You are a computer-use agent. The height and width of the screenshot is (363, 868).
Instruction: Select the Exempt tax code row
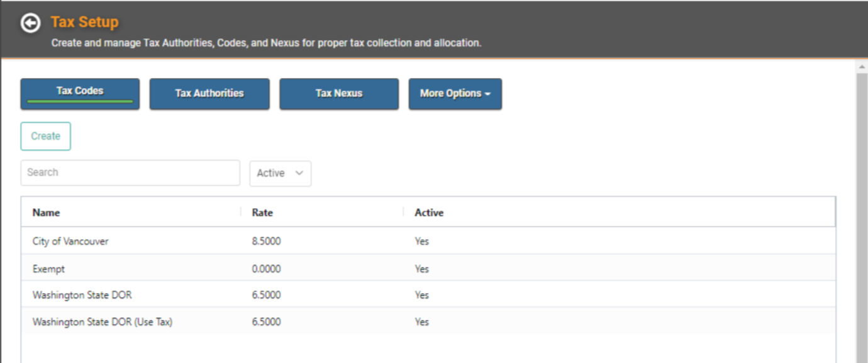click(428, 269)
